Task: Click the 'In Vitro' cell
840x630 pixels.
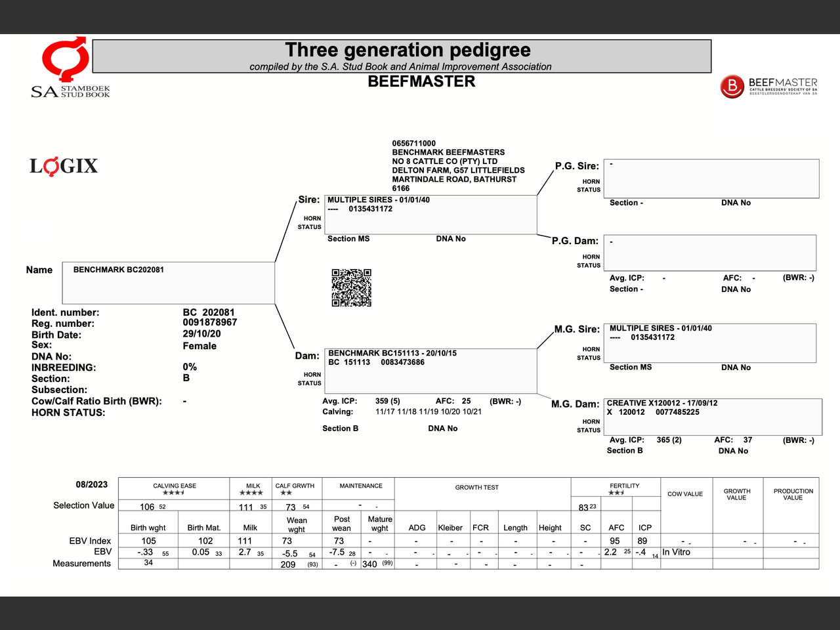Action: click(676, 552)
